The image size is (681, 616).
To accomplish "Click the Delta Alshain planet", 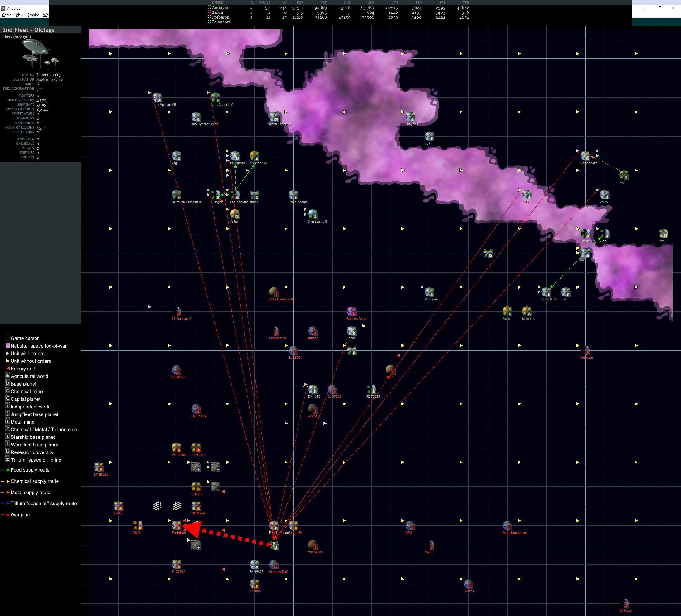I will tap(293, 195).
